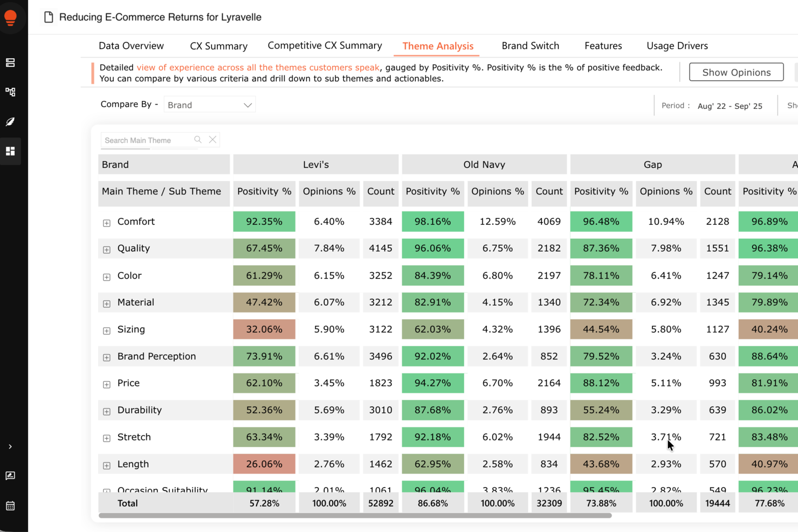
Task: Open the Compare By Brand dropdown
Action: point(210,104)
